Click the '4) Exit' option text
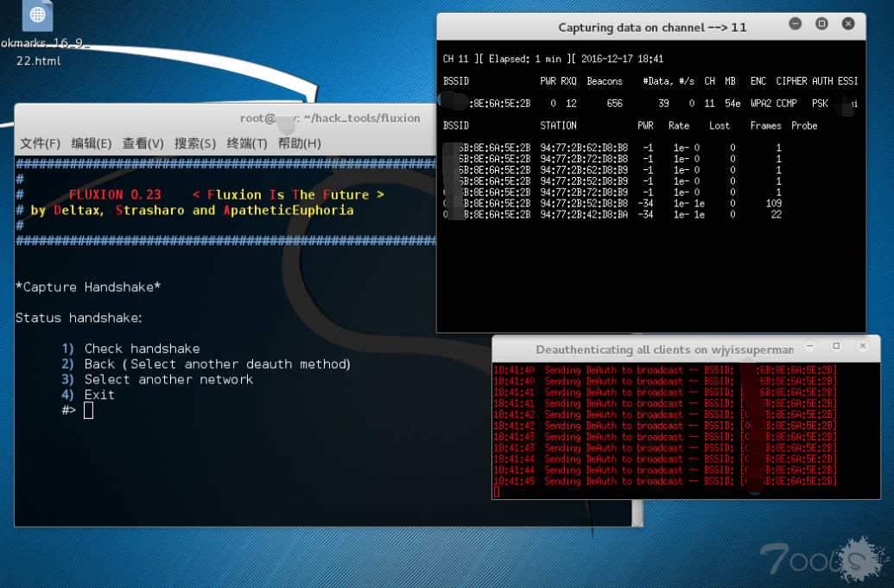 88,395
